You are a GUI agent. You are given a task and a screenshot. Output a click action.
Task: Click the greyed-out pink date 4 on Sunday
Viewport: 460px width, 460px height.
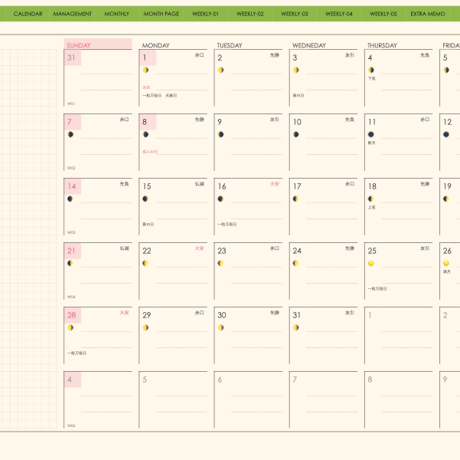70,379
